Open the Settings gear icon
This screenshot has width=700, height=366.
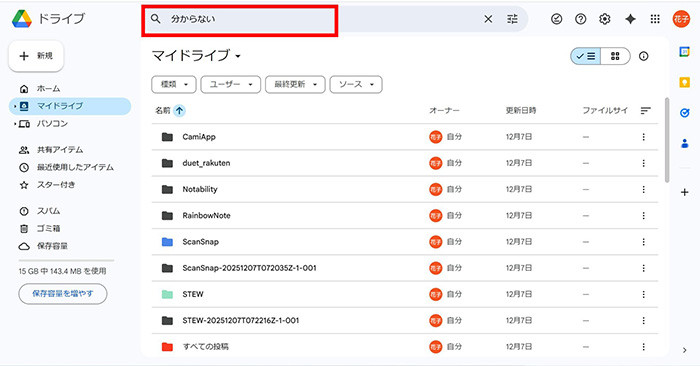[605, 19]
